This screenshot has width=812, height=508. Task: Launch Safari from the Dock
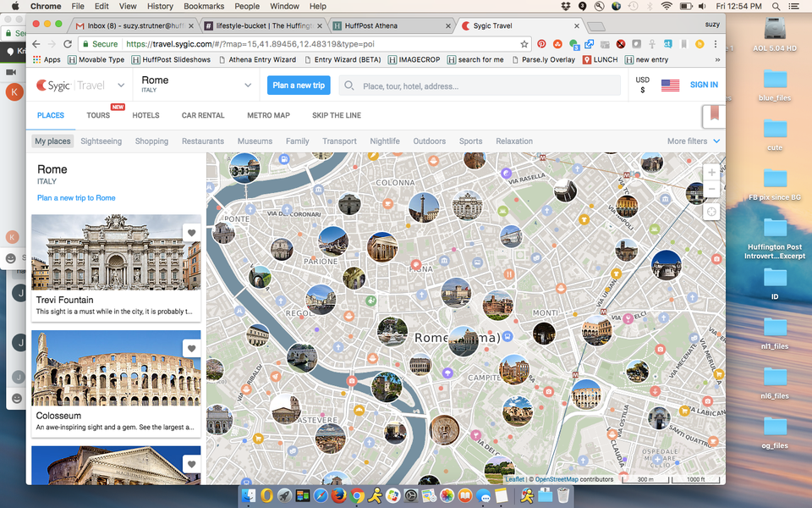[321, 496]
